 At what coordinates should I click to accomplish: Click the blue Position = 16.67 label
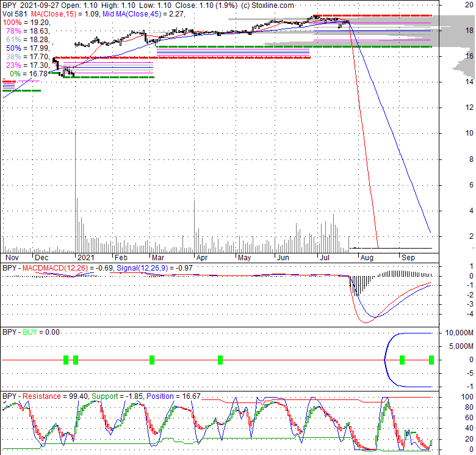[173, 396]
